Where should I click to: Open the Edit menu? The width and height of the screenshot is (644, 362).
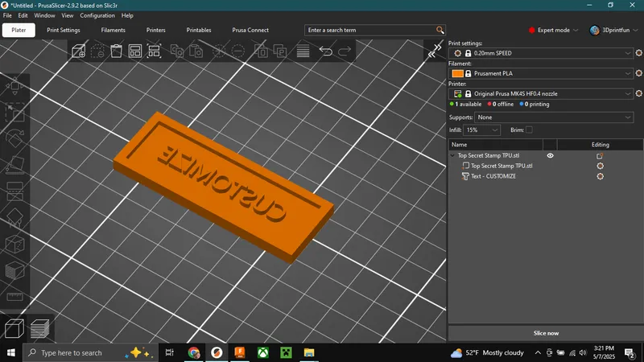pos(23,15)
